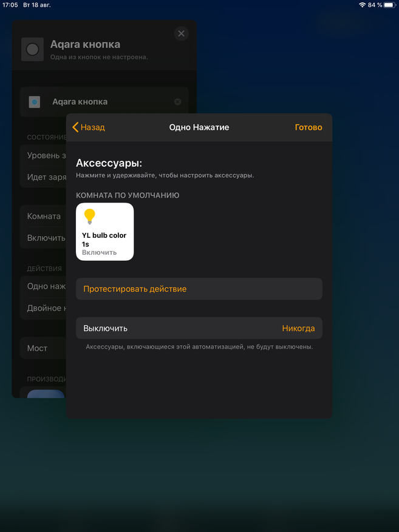The width and height of the screenshot is (399, 532).
Task: Click the КОМНАТА ПО УМОЛЧАНИЮ label
Action: tap(128, 195)
